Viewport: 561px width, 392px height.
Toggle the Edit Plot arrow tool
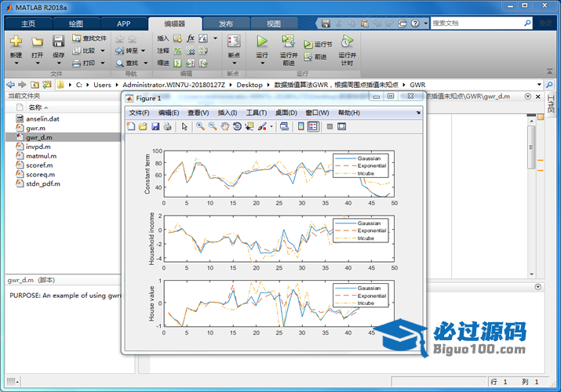(184, 126)
